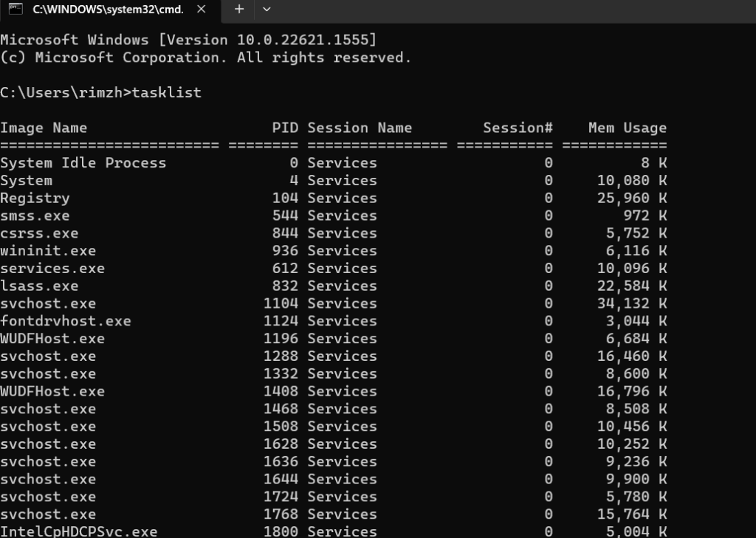The image size is (756, 538).
Task: Click the Registry process name
Action: 35,198
